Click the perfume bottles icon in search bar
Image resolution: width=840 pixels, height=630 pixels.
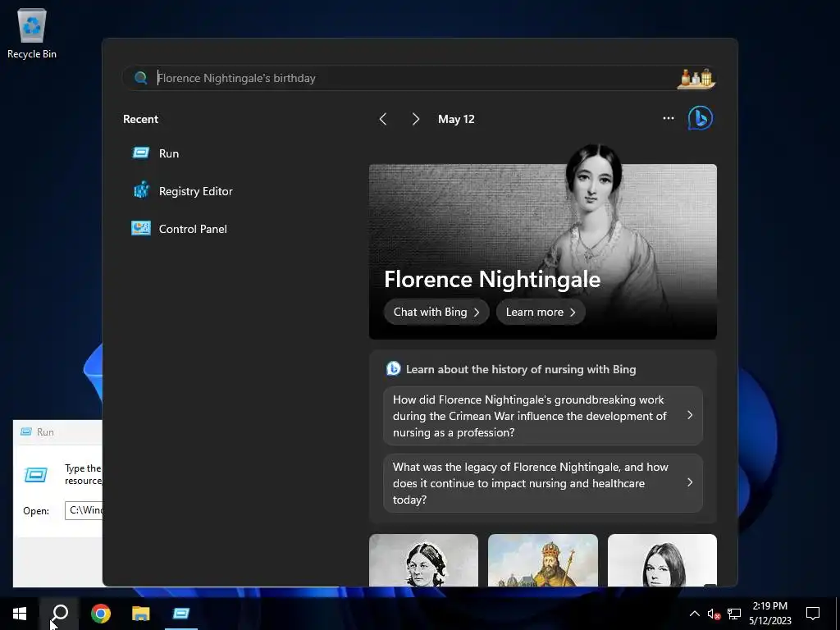tap(696, 78)
